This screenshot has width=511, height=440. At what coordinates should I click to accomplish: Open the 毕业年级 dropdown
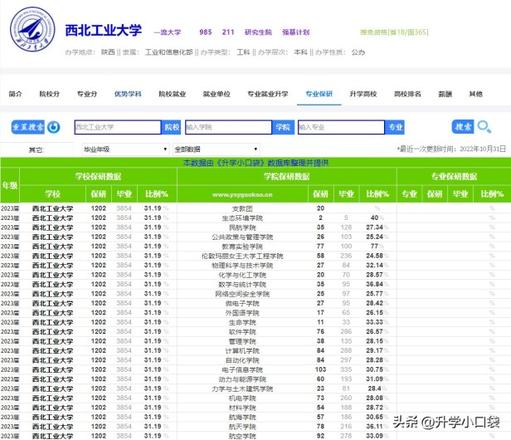pyautogui.click(x=125, y=149)
